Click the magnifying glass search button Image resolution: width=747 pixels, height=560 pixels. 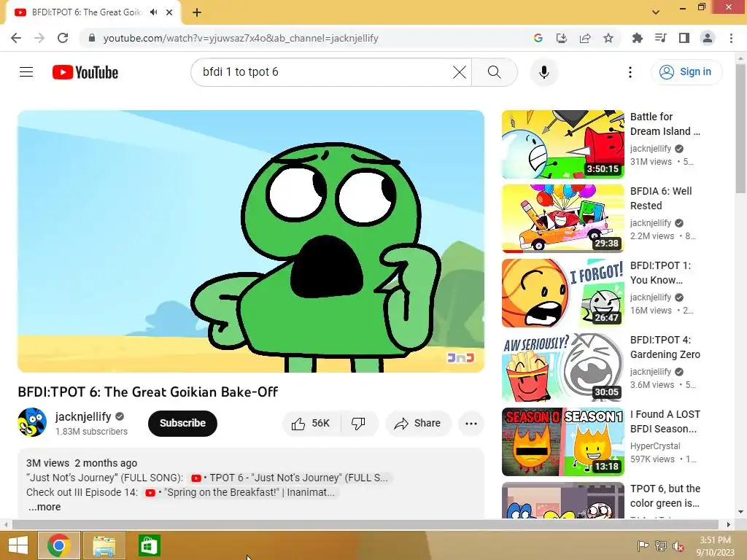pos(494,72)
